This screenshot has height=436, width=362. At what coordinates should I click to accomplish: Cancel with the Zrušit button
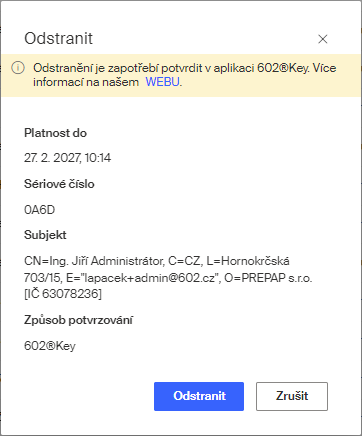292,396
